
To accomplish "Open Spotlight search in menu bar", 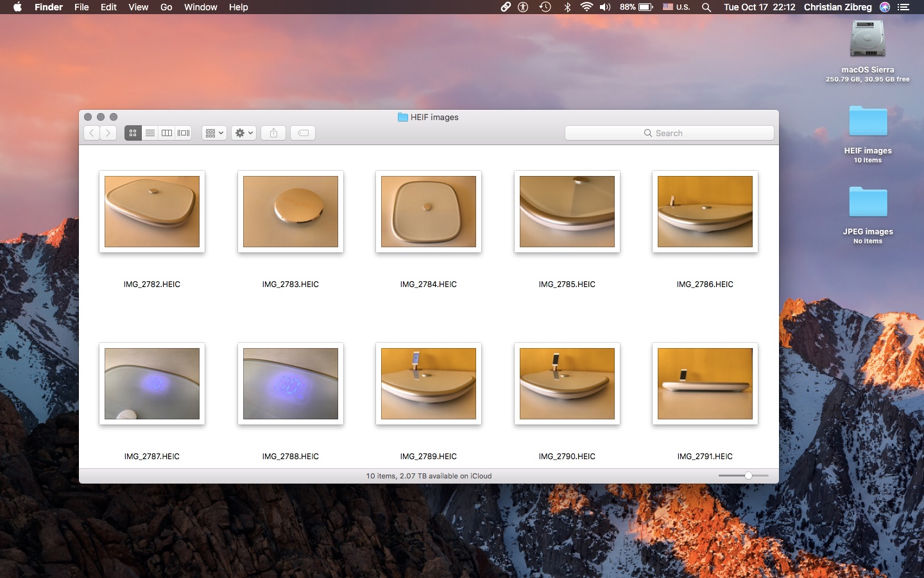I will (x=706, y=7).
